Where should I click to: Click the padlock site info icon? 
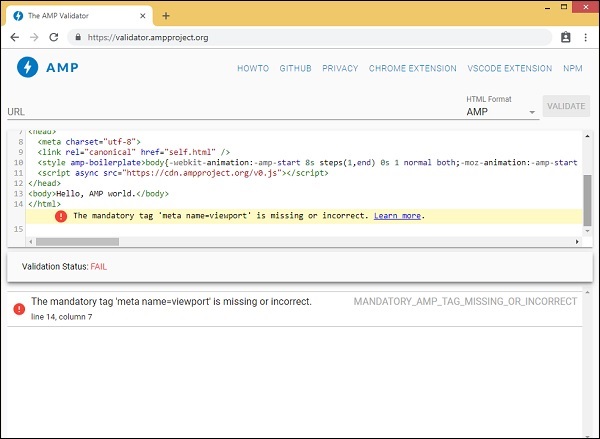point(78,37)
